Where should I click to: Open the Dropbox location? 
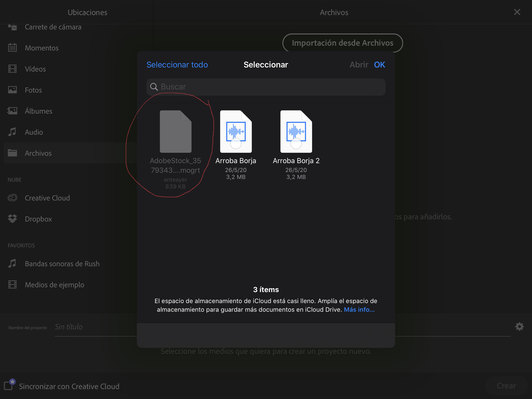click(x=38, y=219)
